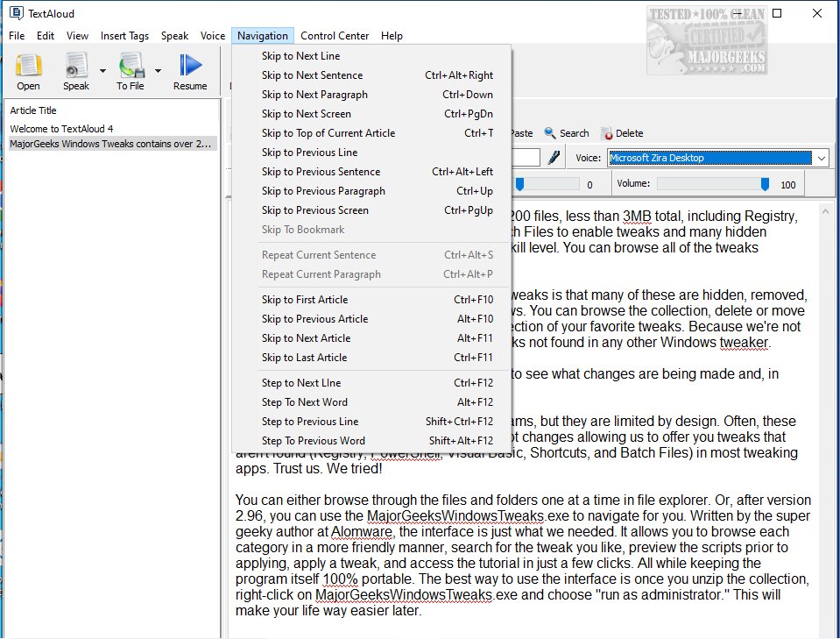This screenshot has width=840, height=639.
Task: Choose Skip to First Article
Action: click(x=371, y=299)
